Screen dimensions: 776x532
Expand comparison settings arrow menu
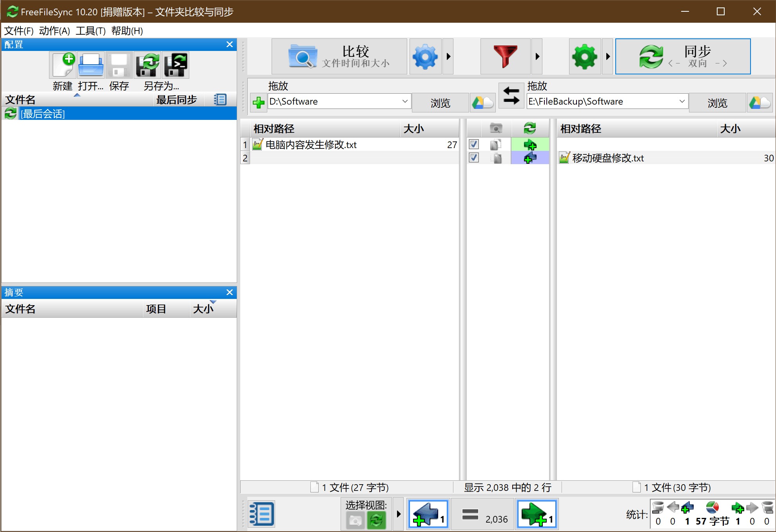pyautogui.click(x=448, y=56)
